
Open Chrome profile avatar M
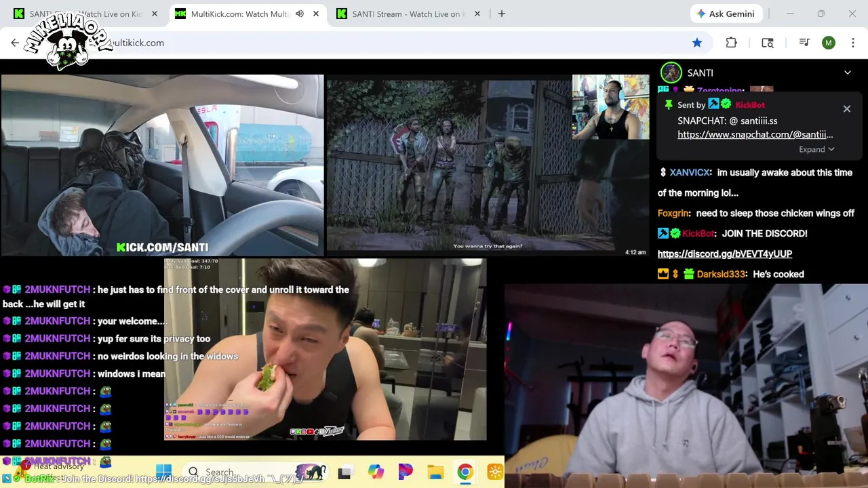pyautogui.click(x=829, y=43)
